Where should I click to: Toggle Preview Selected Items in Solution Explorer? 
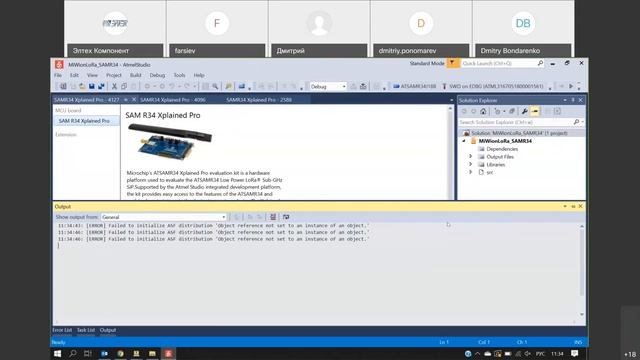(535, 111)
